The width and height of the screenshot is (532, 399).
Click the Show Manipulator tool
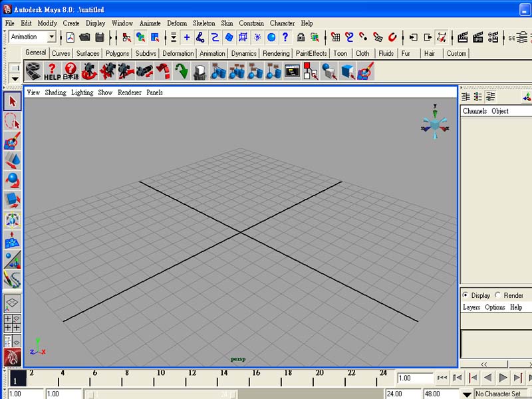coord(13,260)
